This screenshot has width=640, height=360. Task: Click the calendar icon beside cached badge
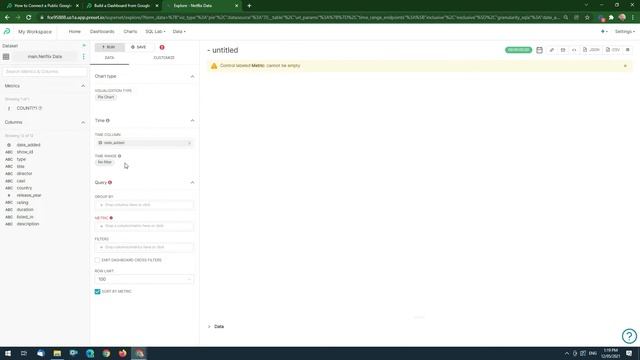point(539,50)
